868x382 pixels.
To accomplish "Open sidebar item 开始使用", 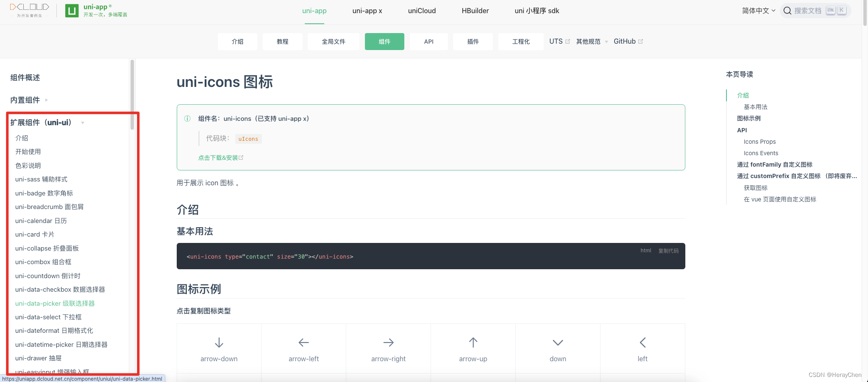I will (28, 152).
